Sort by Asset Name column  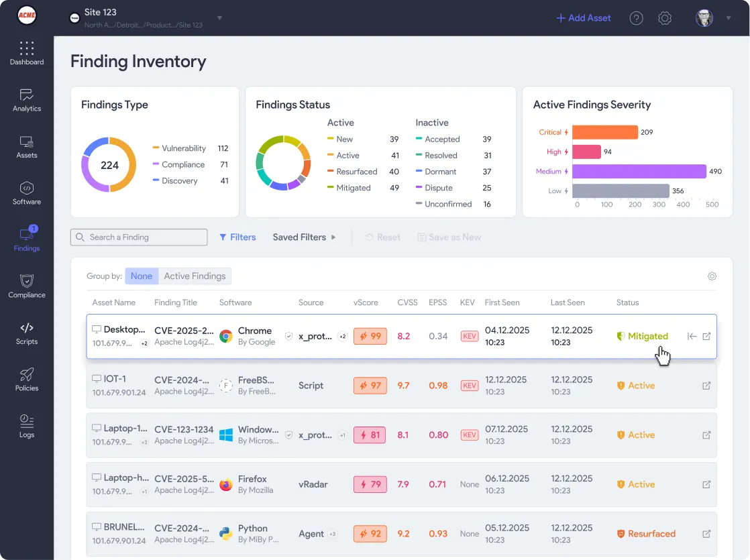(114, 302)
